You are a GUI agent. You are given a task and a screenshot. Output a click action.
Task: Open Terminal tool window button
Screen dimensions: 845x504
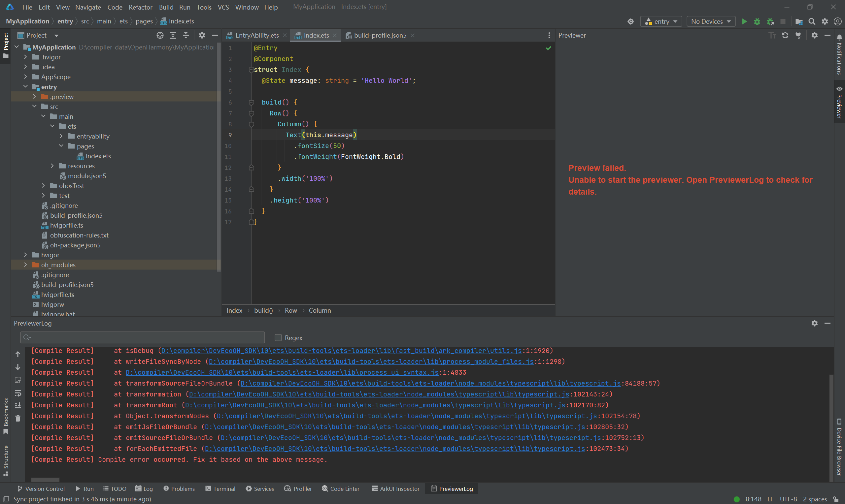coord(220,489)
